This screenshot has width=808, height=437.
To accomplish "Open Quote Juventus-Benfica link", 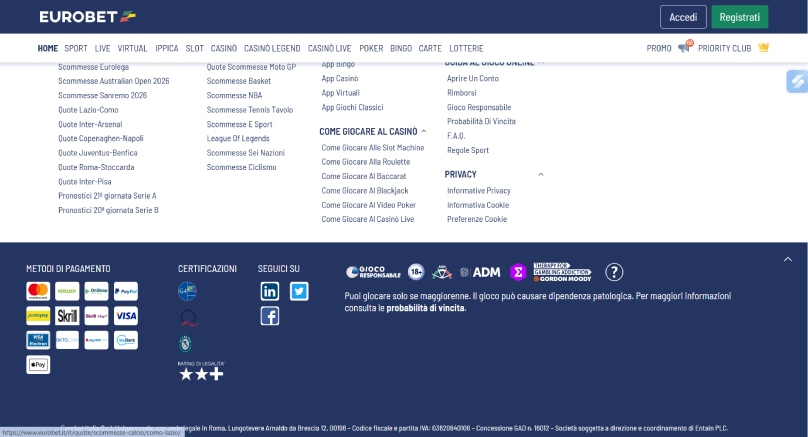I will coord(97,153).
